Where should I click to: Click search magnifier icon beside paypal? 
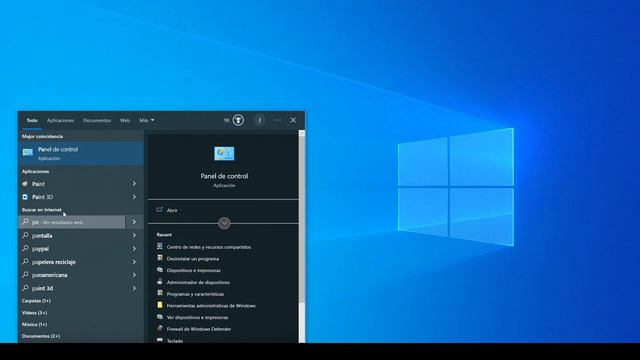pyautogui.click(x=25, y=248)
